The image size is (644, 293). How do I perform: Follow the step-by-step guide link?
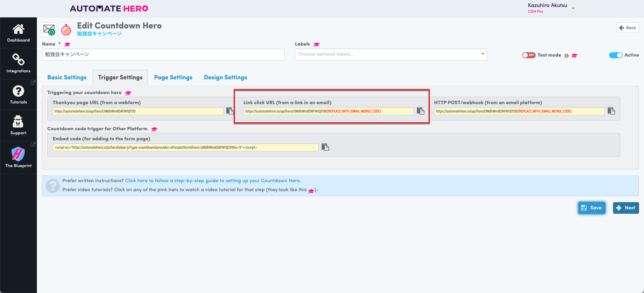pyautogui.click(x=213, y=180)
